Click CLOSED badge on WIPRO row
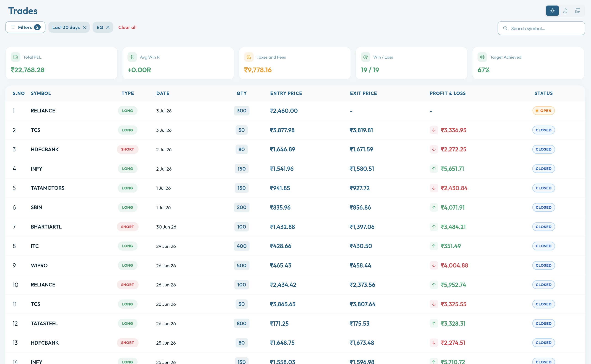The height and width of the screenshot is (364, 591). pyautogui.click(x=543, y=265)
